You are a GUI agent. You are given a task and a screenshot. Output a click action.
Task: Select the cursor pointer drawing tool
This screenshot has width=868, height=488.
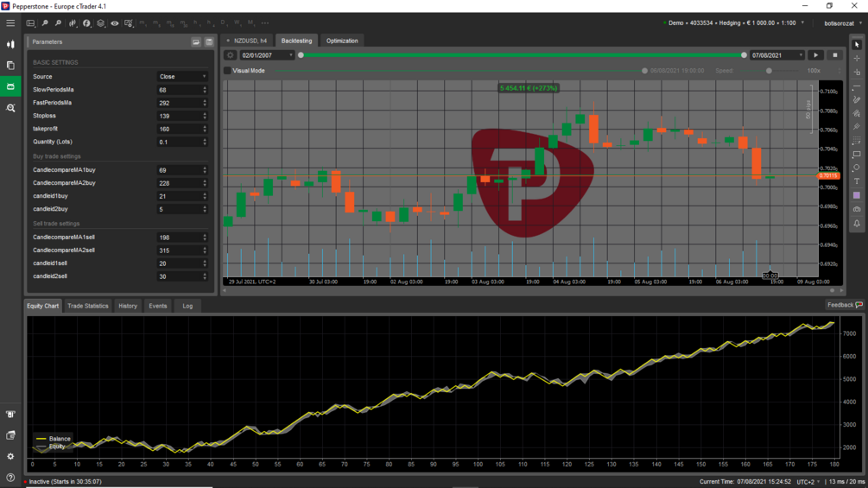click(857, 44)
